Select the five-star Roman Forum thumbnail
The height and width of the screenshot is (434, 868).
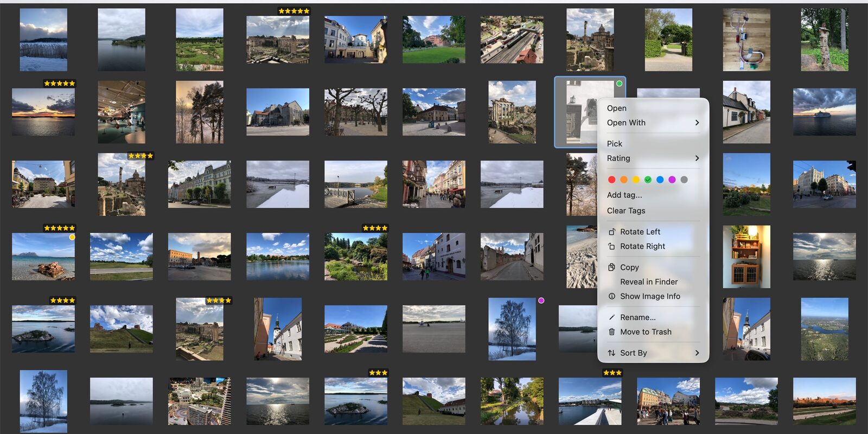pos(278,40)
